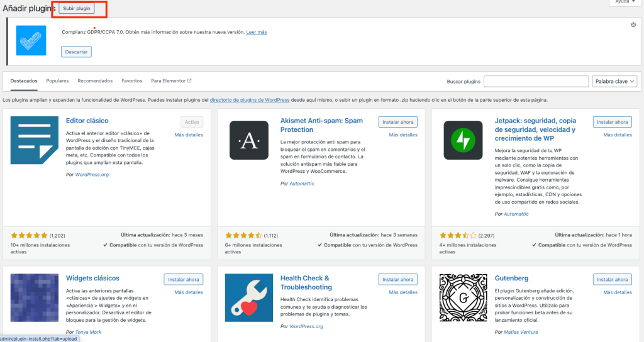The height and width of the screenshot is (342, 644).
Task: Click '10+ millones instalaciones activas' text
Action: [x=40, y=248]
